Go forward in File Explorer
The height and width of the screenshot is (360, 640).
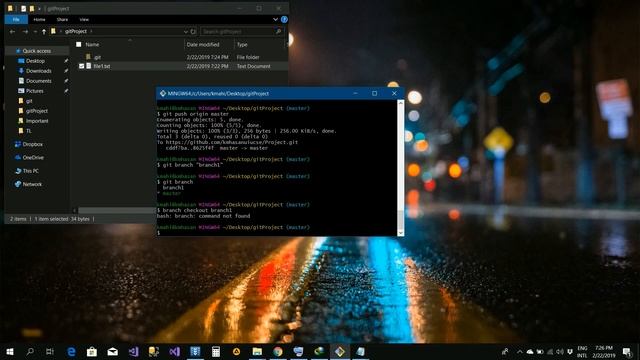(25, 31)
